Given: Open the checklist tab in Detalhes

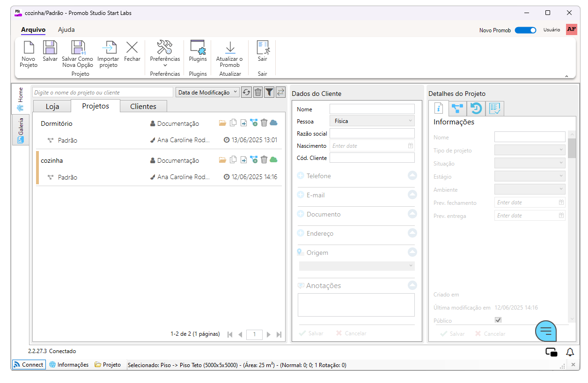Looking at the screenshot, I should click(495, 108).
